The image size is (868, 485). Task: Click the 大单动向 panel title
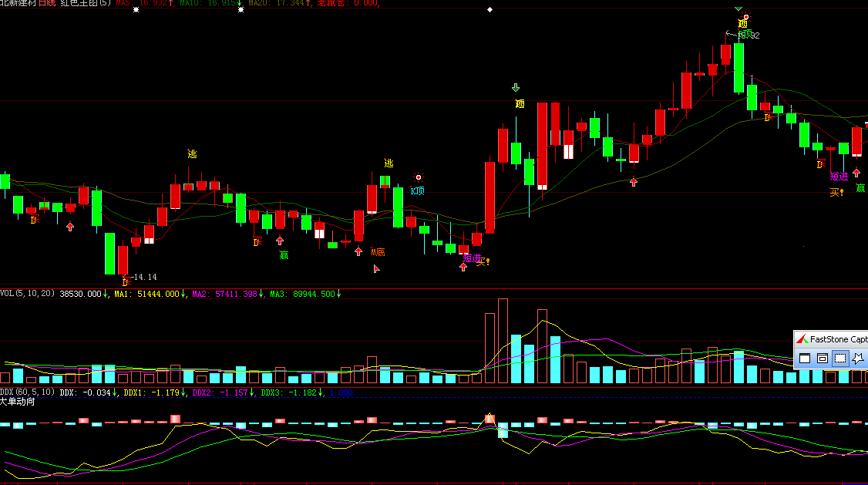[x=18, y=402]
